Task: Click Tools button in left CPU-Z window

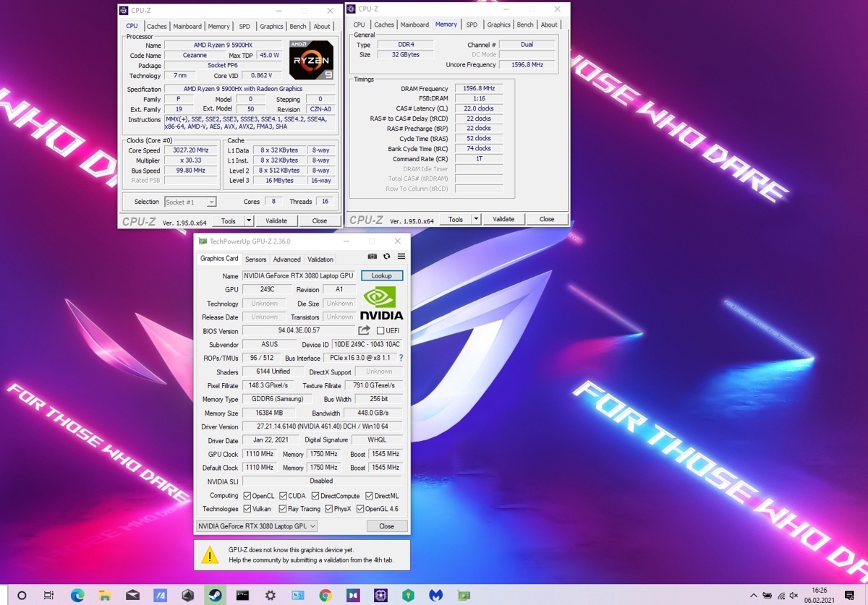Action: [x=229, y=220]
